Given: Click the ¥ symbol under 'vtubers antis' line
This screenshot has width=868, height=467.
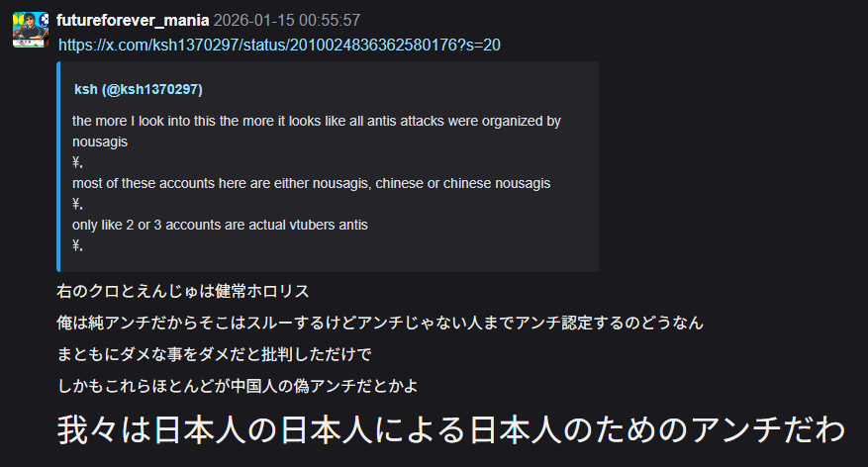Looking at the screenshot, I should pos(77,245).
